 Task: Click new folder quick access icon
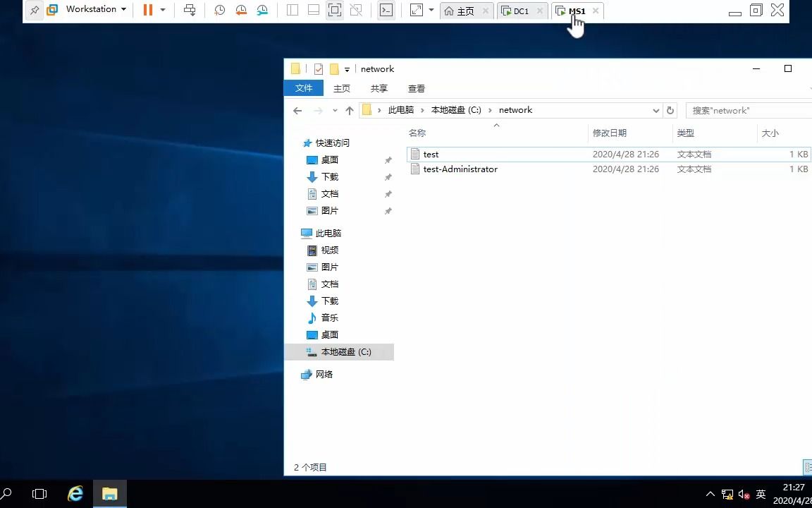point(334,69)
